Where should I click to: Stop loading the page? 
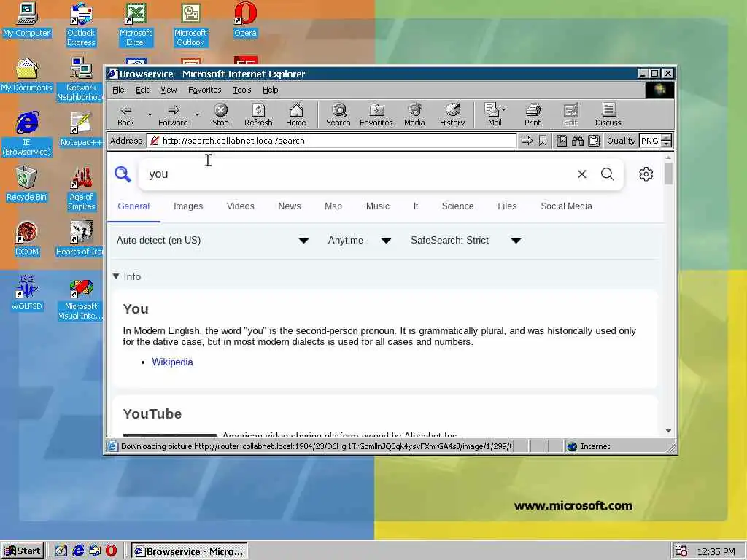220,115
